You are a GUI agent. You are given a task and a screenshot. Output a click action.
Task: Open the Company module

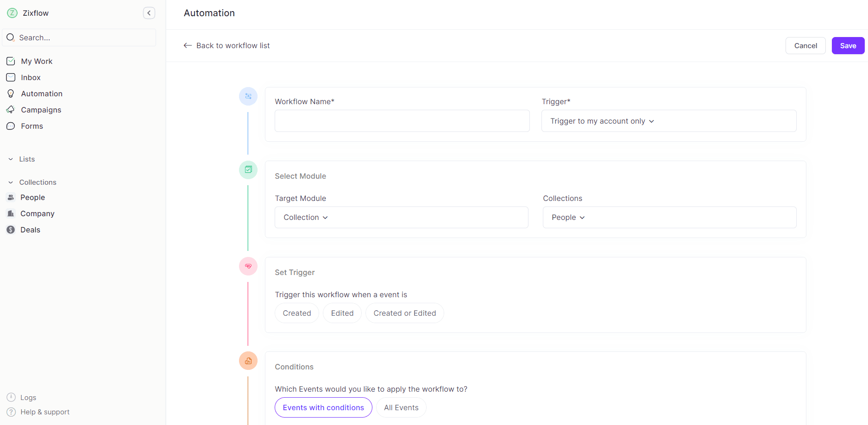(x=37, y=213)
